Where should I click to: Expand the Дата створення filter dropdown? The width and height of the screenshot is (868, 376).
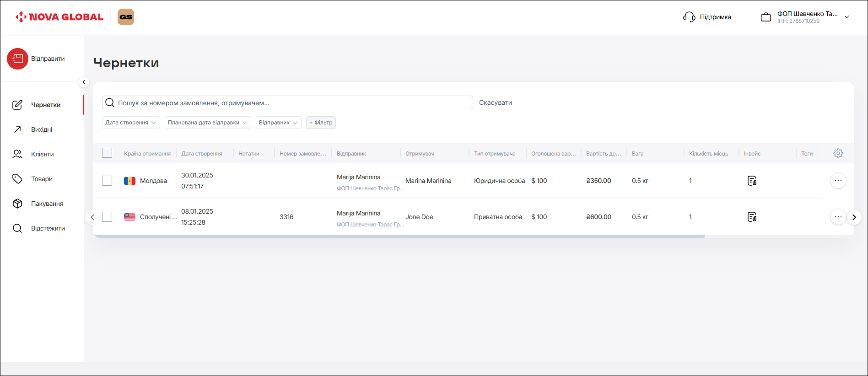click(131, 123)
